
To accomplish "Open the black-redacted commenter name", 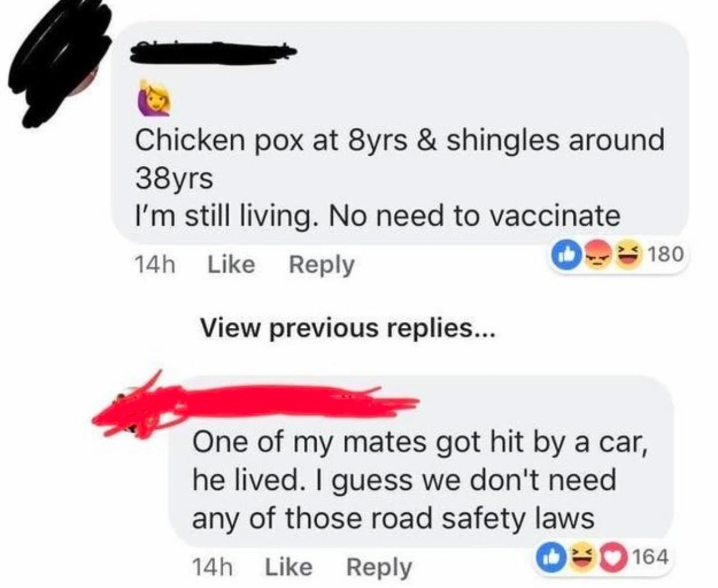I will (x=214, y=53).
